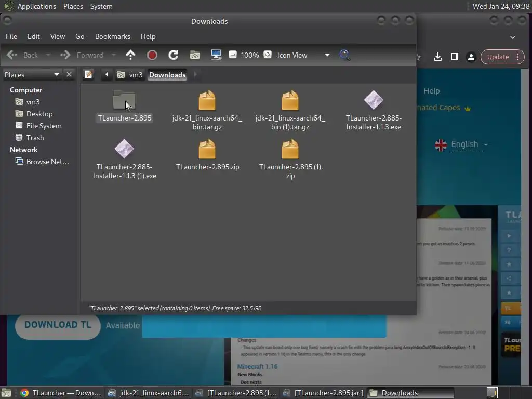Click the Forward navigation button
532x399 pixels.
pos(82,55)
